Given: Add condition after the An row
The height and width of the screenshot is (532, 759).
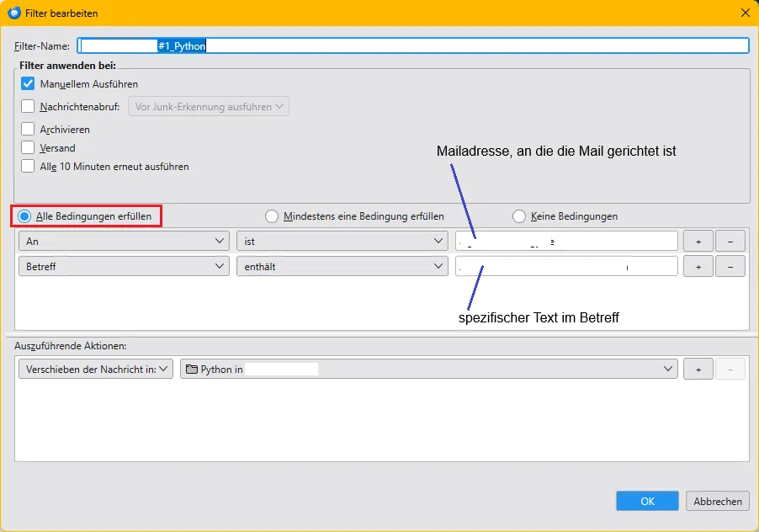Looking at the screenshot, I should click(698, 241).
